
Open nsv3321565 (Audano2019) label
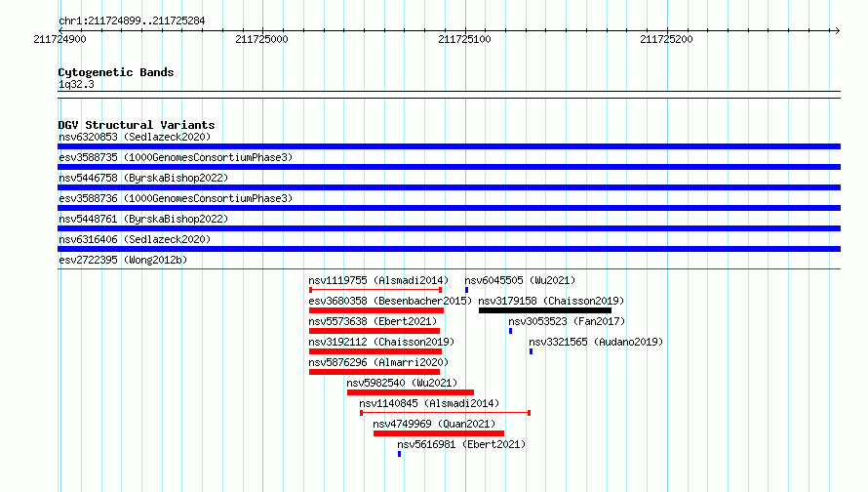tap(596, 342)
